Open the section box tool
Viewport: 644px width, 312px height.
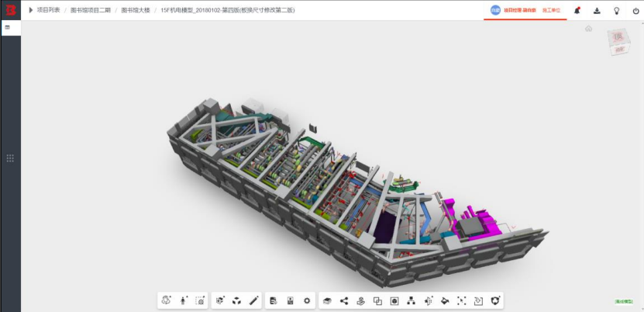[221, 300]
